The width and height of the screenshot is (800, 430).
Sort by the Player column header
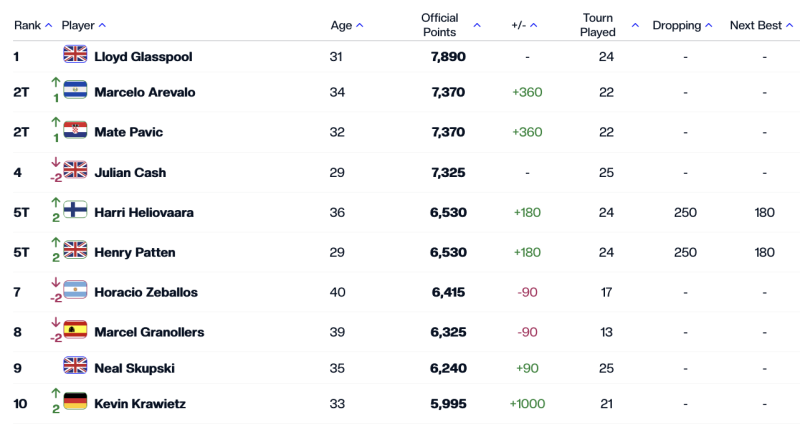tap(84, 25)
